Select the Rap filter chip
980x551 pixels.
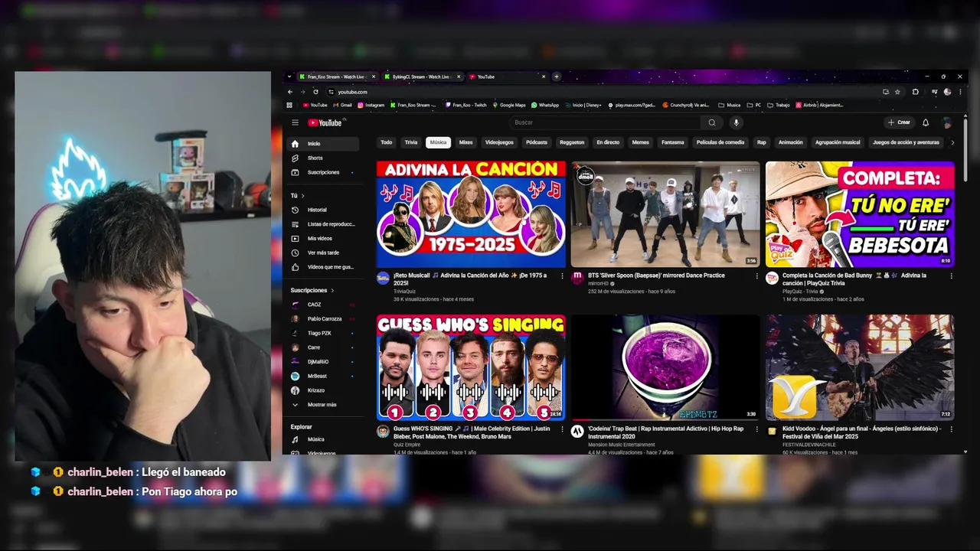pyautogui.click(x=761, y=142)
